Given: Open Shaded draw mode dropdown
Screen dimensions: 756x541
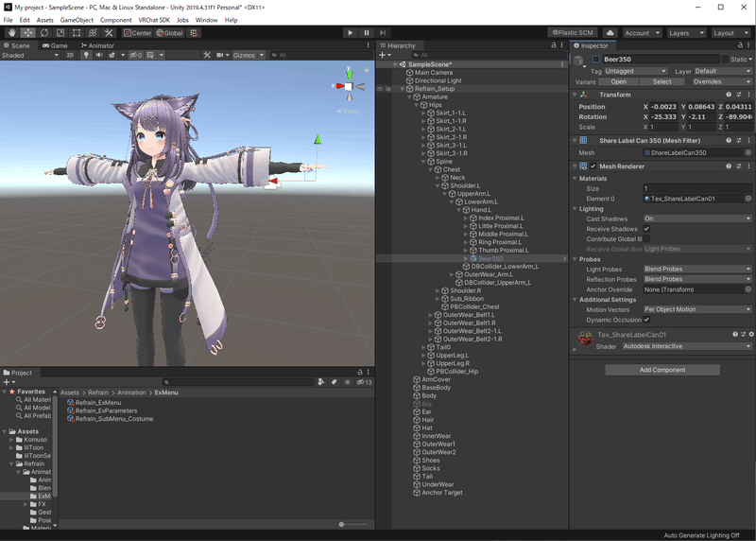Looking at the screenshot, I should 30,55.
